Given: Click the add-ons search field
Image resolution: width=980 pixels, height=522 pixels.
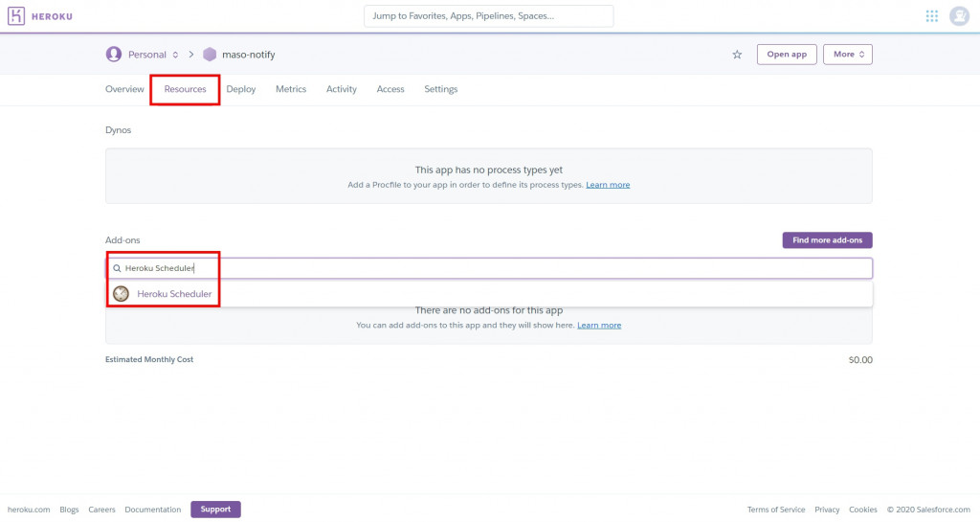Looking at the screenshot, I should click(x=489, y=268).
